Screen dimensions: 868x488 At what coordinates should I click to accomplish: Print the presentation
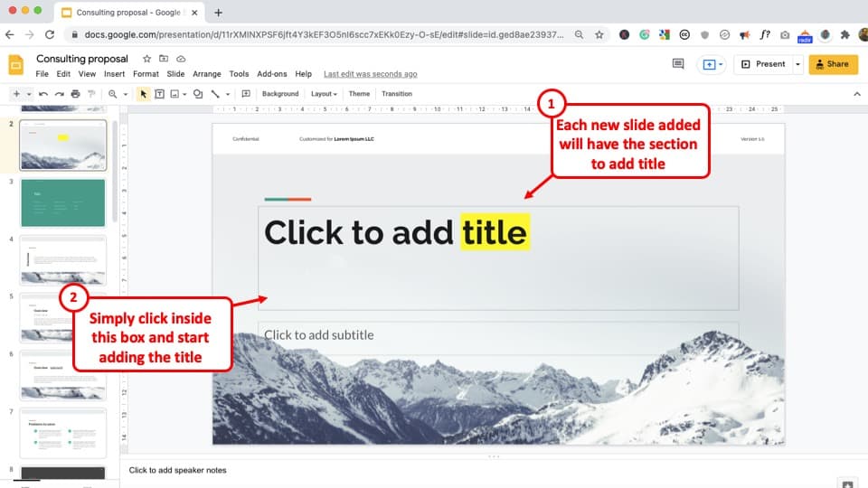coord(75,94)
